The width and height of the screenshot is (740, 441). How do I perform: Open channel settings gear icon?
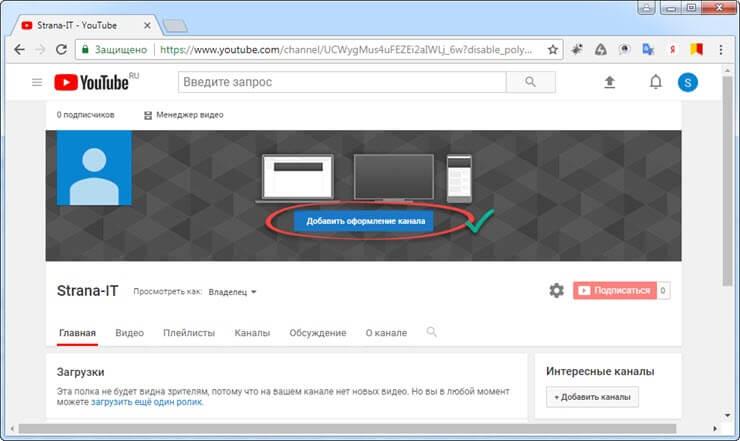click(556, 290)
